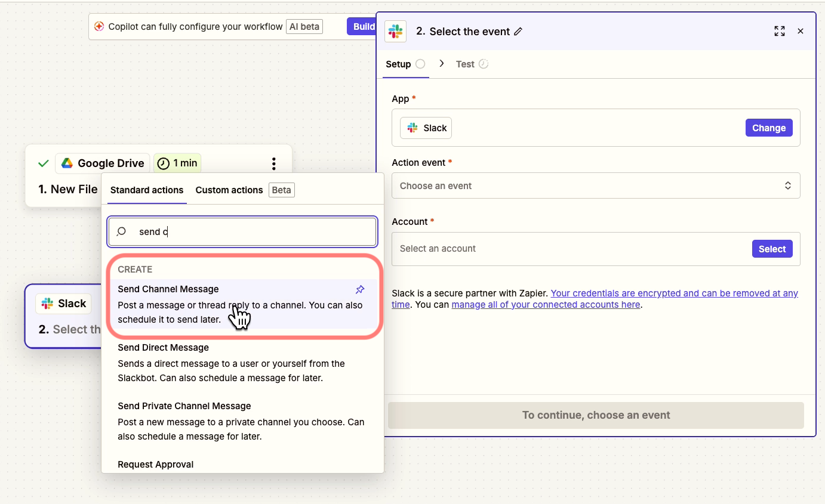Click the Slack icon in the App field

point(412,128)
